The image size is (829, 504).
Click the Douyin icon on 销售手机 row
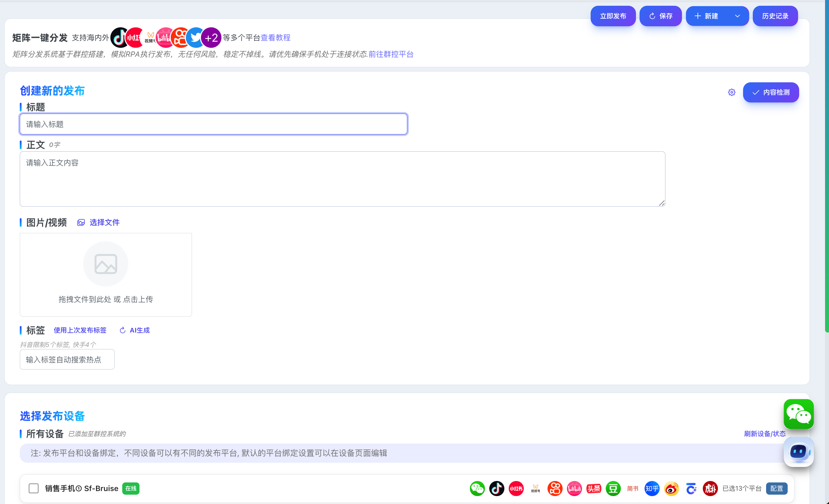tap(497, 489)
